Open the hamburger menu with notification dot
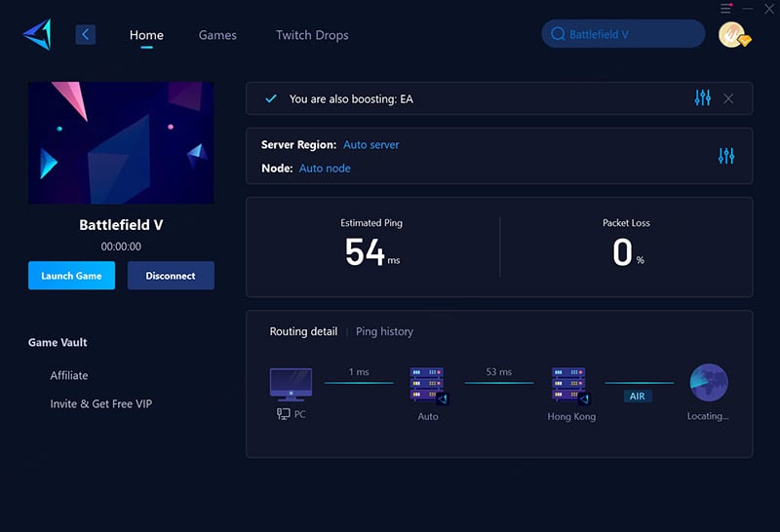This screenshot has height=532, width=780. pos(726,8)
